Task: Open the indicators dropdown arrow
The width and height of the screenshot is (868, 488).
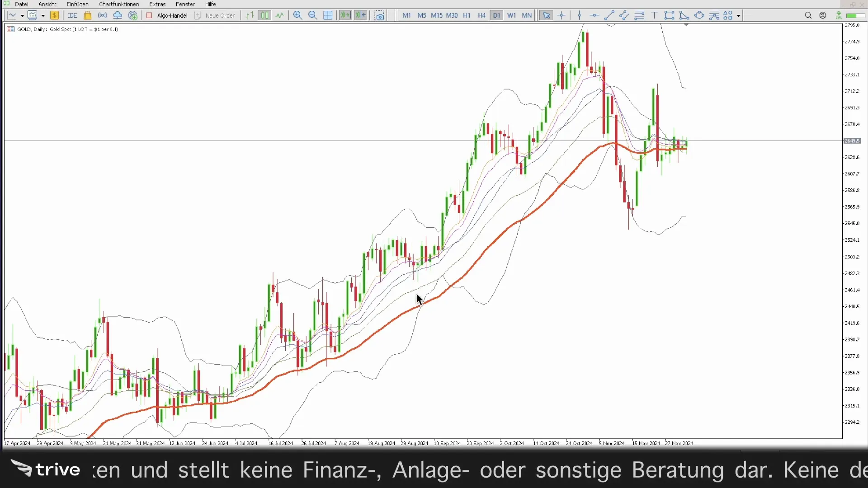Action: 43,15
